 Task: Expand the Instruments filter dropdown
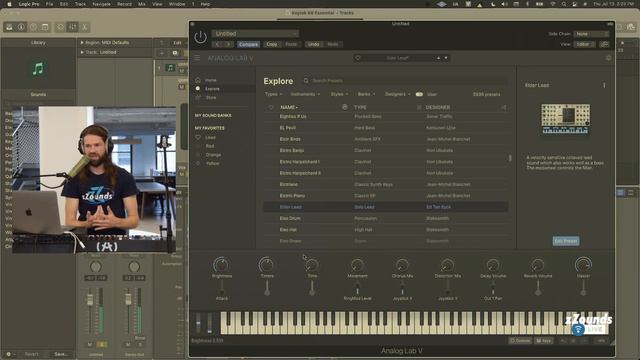305,94
